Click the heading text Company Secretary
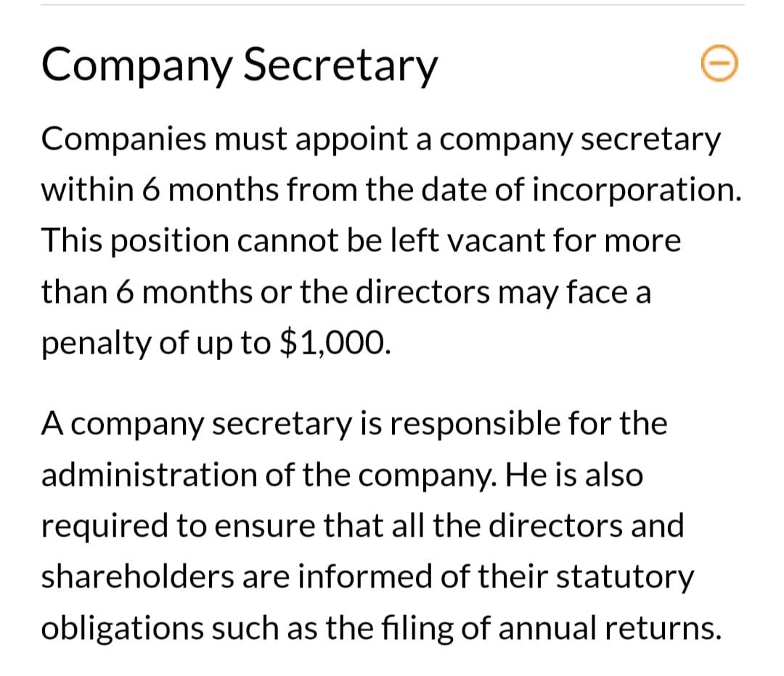This screenshot has width=784, height=676. (240, 65)
